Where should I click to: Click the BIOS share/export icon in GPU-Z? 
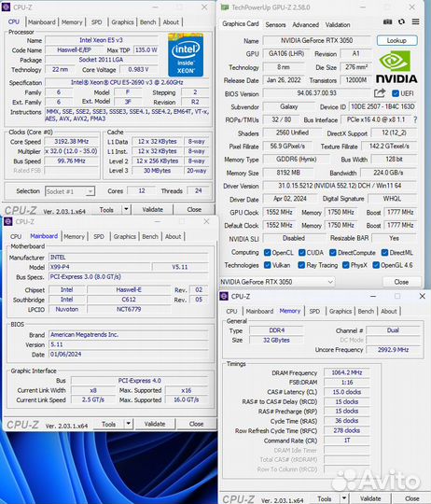pos(380,93)
